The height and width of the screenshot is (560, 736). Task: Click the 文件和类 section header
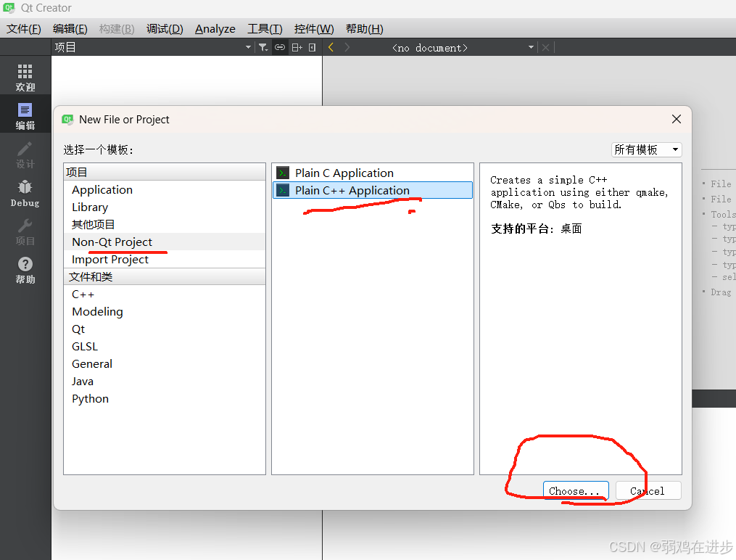[165, 276]
